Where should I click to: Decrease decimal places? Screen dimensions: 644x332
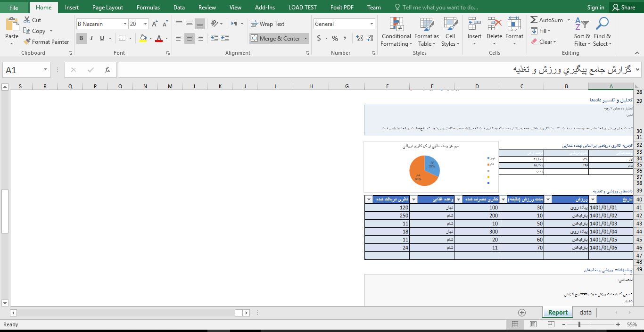pos(370,39)
